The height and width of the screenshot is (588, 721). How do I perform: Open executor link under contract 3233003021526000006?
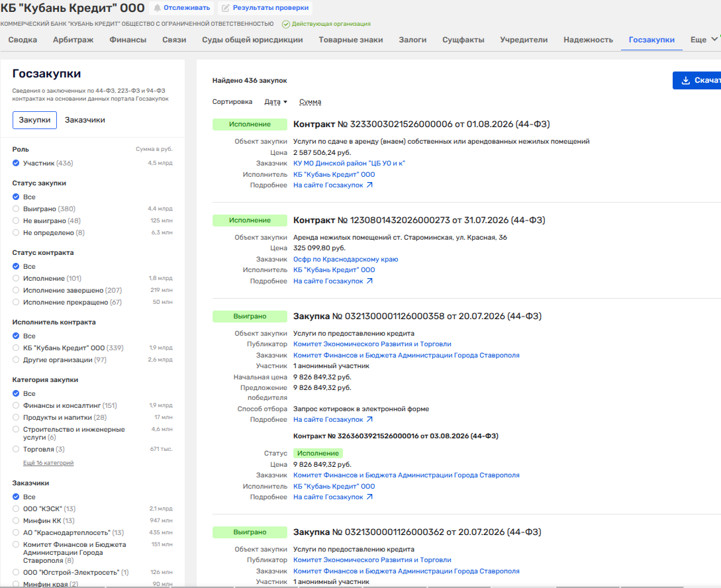(x=334, y=174)
